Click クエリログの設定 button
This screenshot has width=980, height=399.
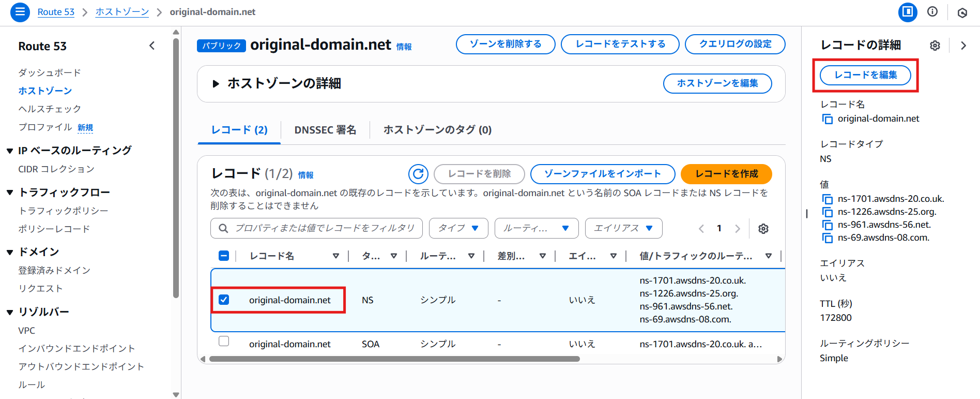tap(735, 44)
